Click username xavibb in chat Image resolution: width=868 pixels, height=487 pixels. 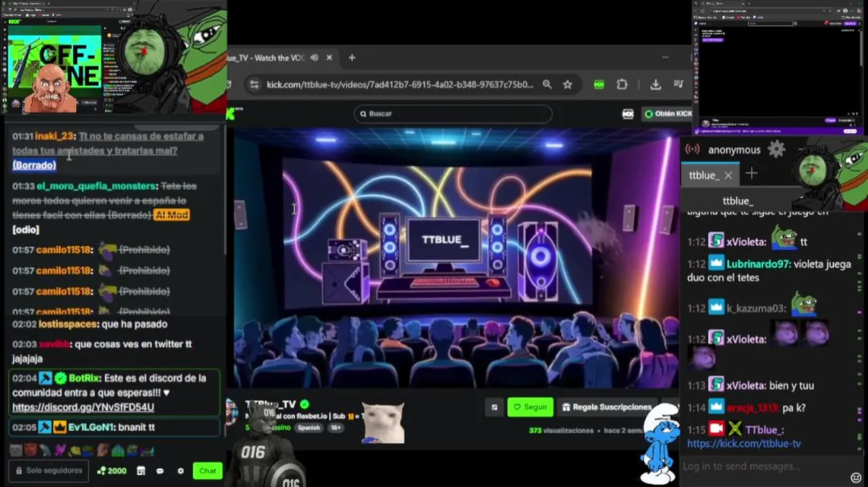54,344
